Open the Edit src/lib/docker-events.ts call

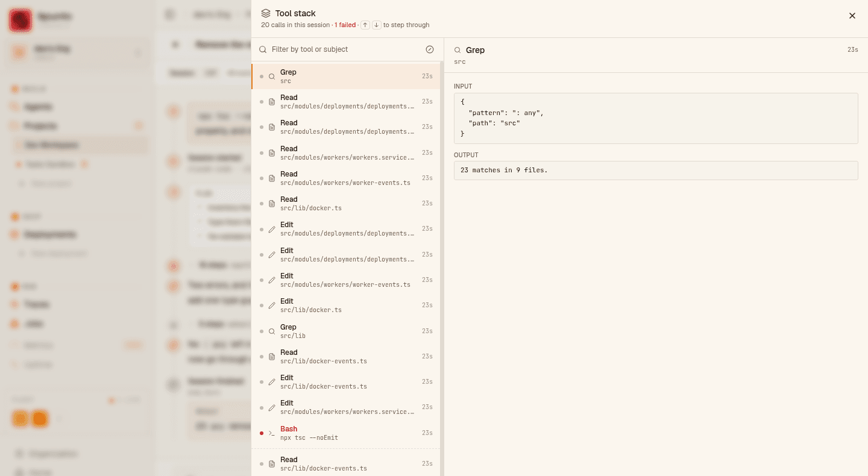point(346,382)
